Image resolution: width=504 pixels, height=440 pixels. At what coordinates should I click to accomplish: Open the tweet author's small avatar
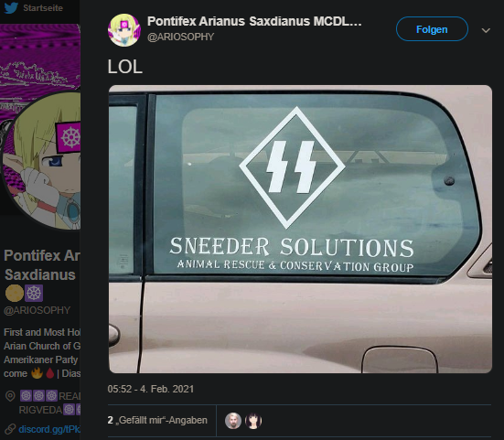(x=124, y=30)
